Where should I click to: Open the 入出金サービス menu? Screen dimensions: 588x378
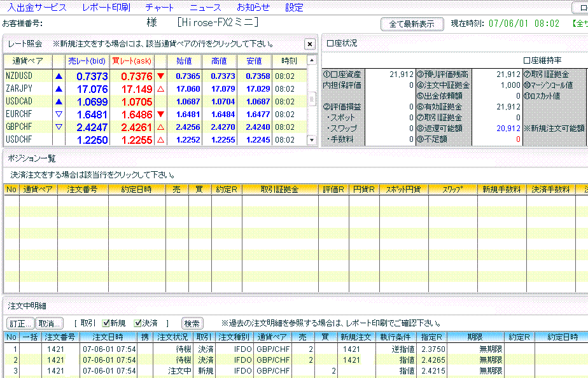point(37,7)
